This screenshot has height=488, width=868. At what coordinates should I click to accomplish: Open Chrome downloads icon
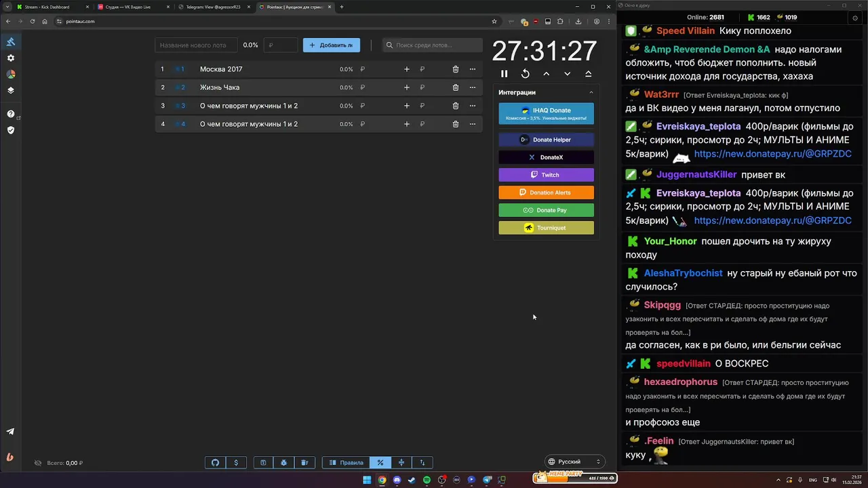[x=578, y=21]
